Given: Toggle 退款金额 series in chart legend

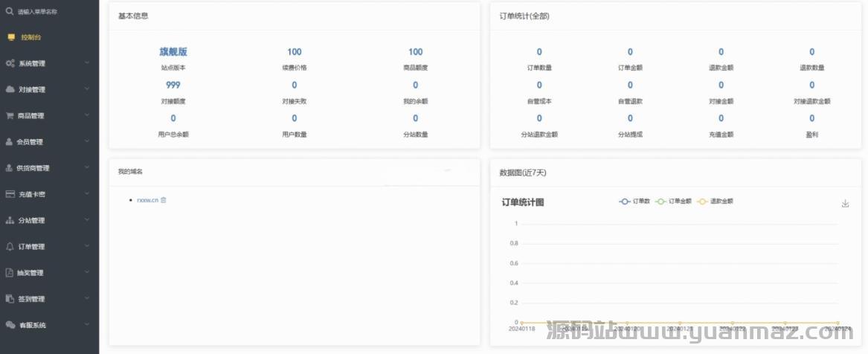Looking at the screenshot, I should pos(715,202).
